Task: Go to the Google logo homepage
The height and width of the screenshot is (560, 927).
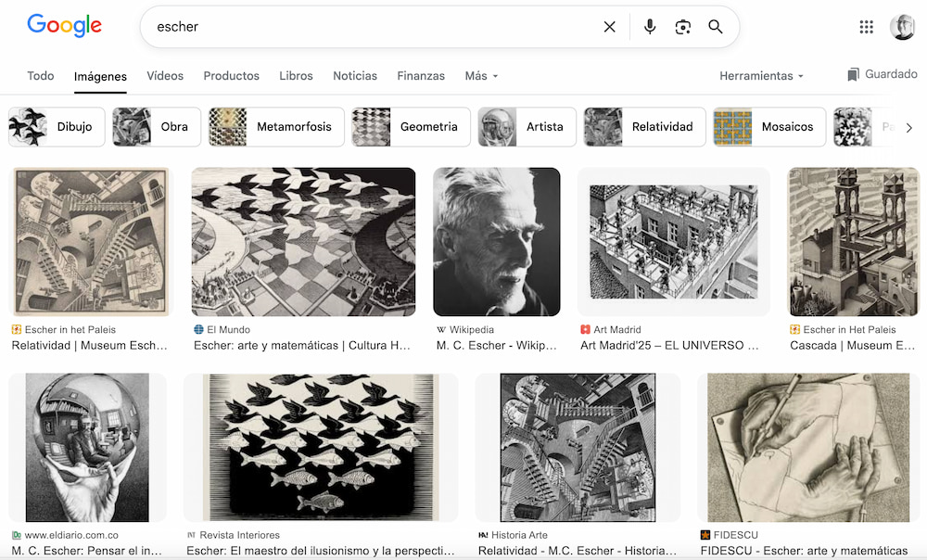Action: [65, 26]
